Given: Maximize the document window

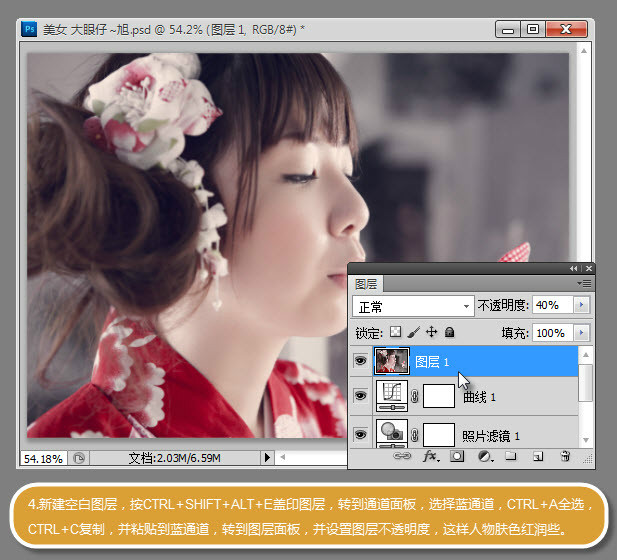Looking at the screenshot, I should [x=533, y=29].
